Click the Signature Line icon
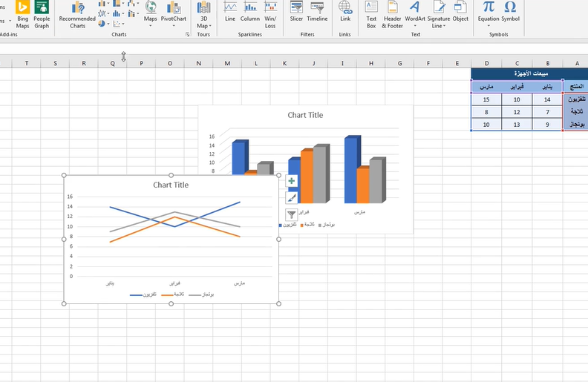The width and height of the screenshot is (588, 382). click(x=439, y=7)
